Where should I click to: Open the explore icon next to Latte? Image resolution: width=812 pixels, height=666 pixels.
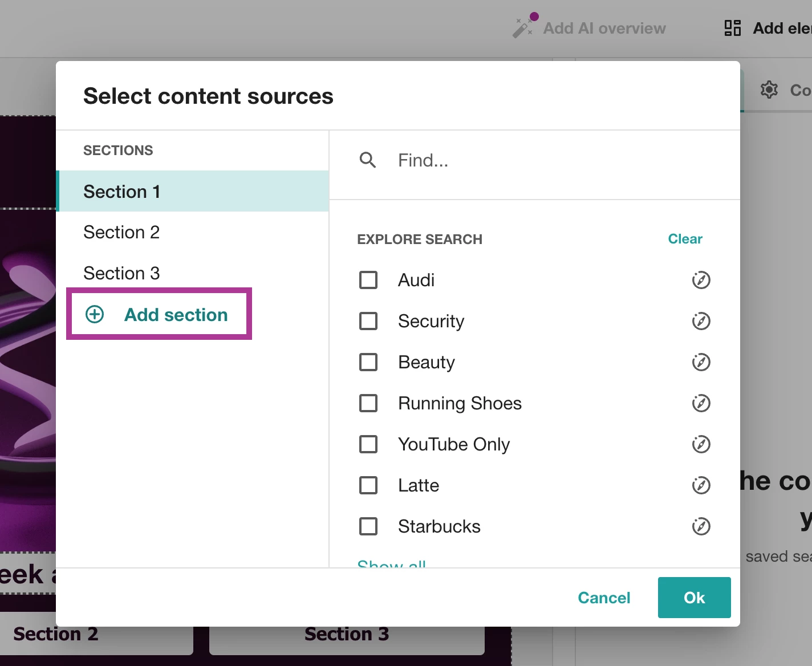[701, 485]
